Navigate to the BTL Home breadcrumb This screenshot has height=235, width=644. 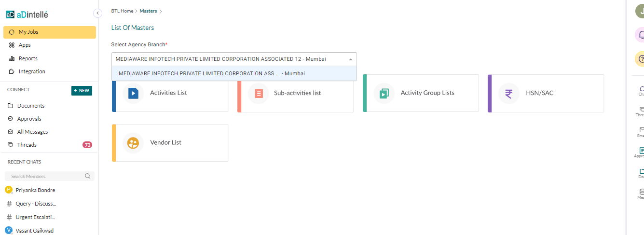[122, 11]
